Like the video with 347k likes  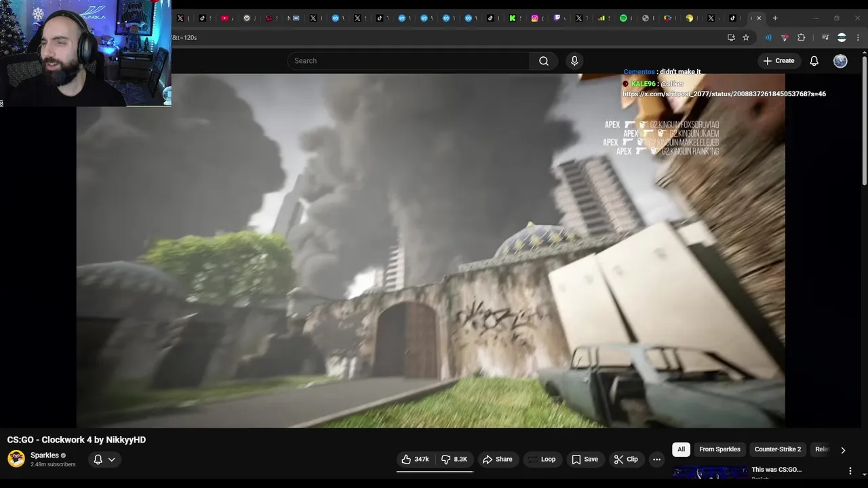[415, 460]
